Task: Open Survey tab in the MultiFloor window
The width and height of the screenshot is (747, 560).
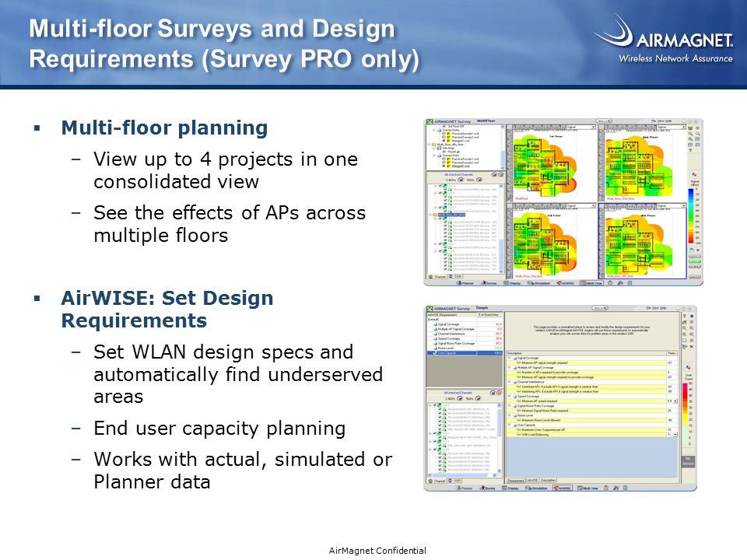Action: click(489, 283)
